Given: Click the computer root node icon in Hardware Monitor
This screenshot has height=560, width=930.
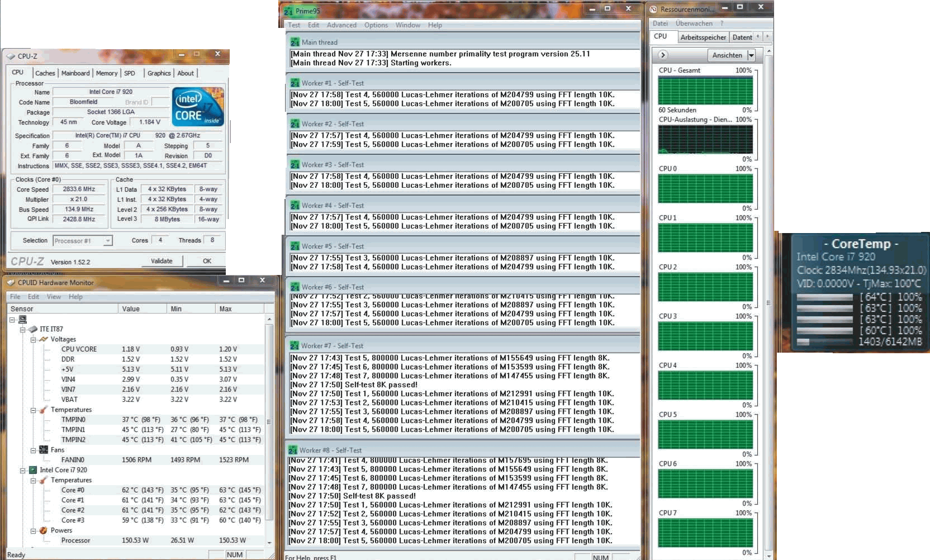Looking at the screenshot, I should [x=23, y=319].
